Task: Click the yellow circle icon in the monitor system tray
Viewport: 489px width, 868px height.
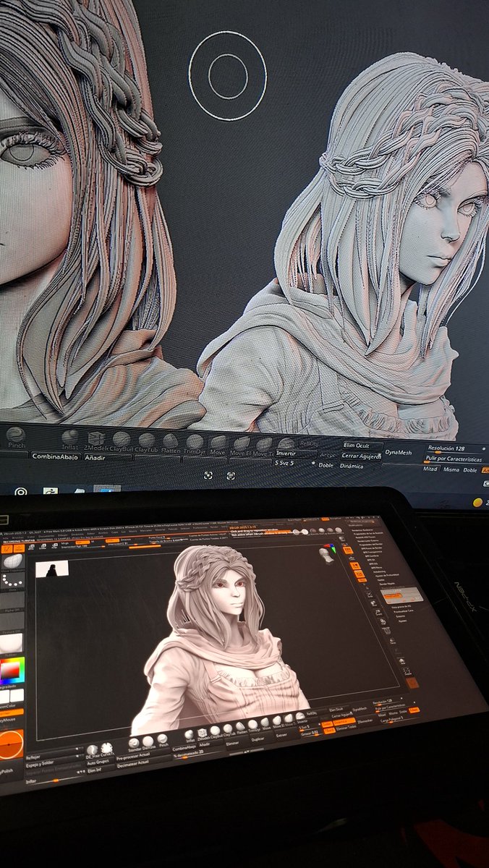Action: (x=477, y=503)
